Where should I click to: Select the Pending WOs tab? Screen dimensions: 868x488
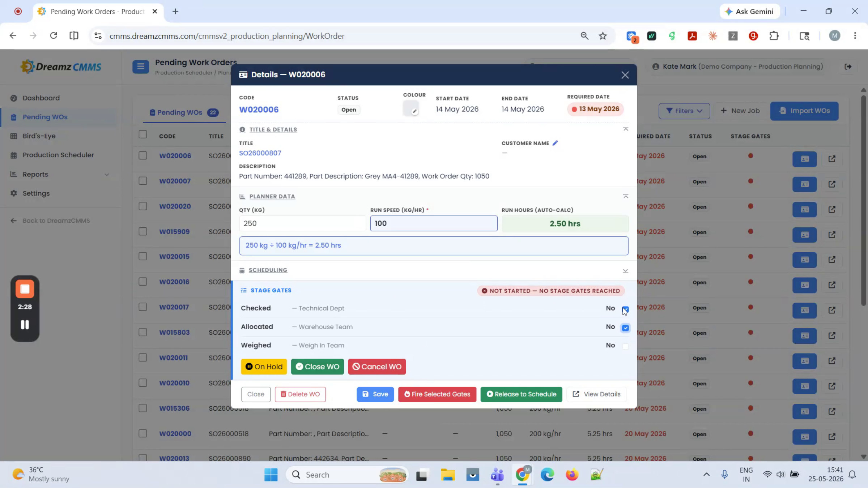pyautogui.click(x=184, y=112)
